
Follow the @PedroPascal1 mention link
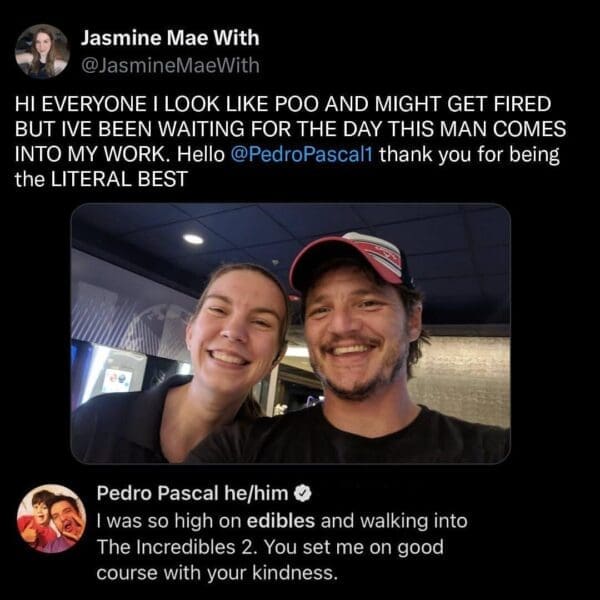tap(302, 154)
